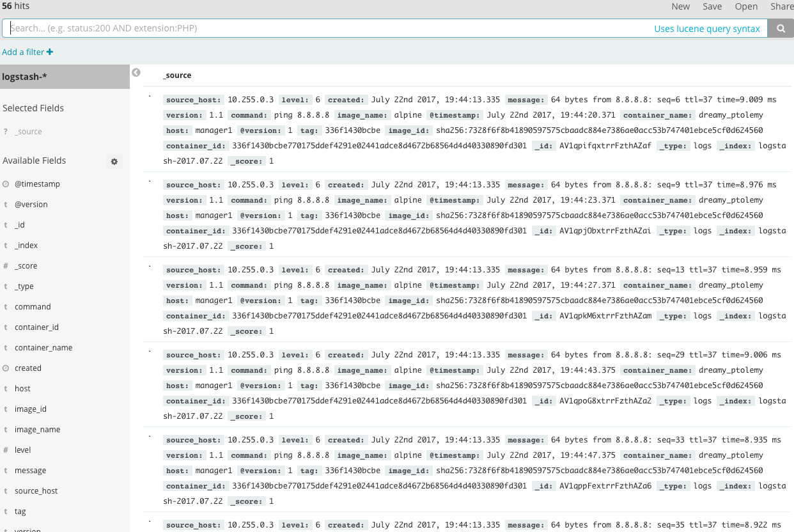Image resolution: width=794 pixels, height=532 pixels.
Task: Click _id value AV1qpkM6xtrrFzthAZam
Action: 605,316
